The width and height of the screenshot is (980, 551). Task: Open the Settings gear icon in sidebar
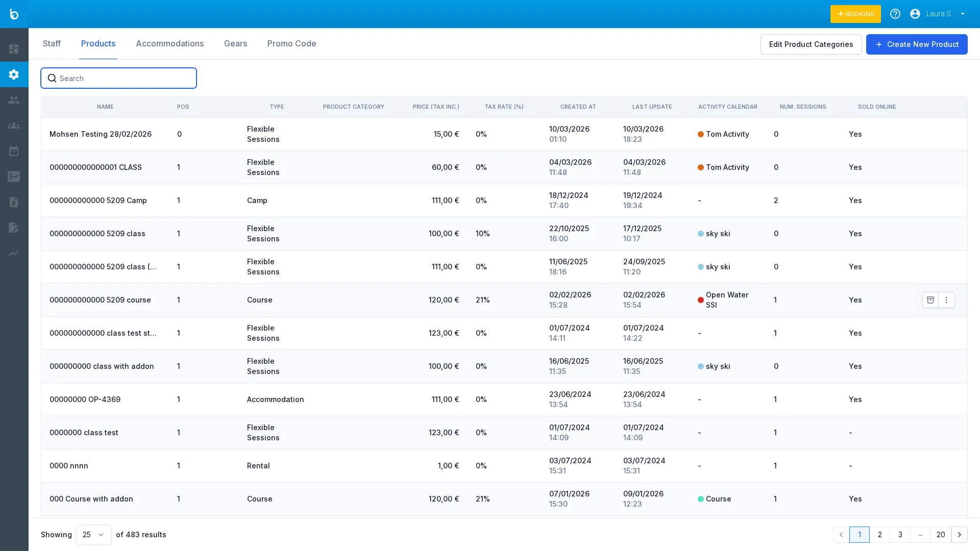pyautogui.click(x=14, y=74)
